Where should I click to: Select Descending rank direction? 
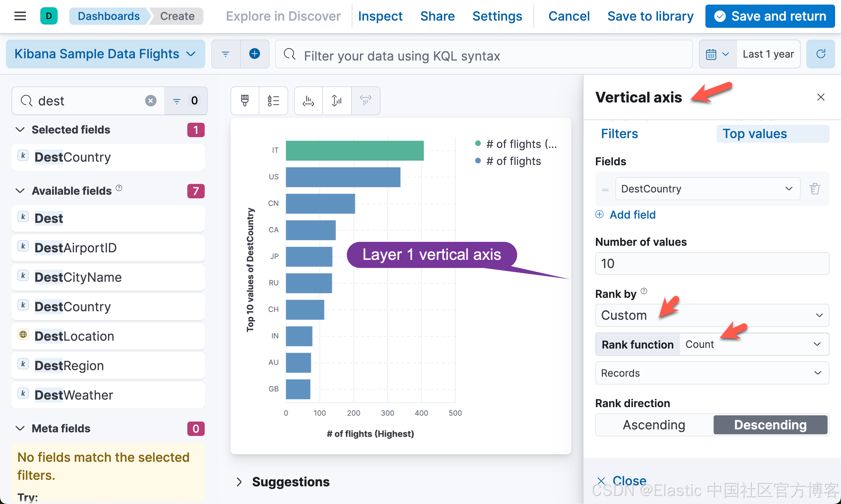click(x=770, y=424)
